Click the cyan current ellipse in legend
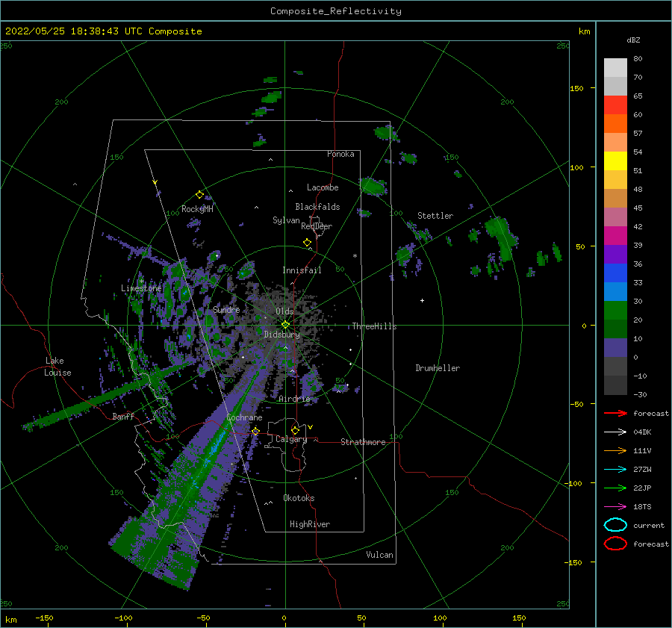The width and height of the screenshot is (672, 628). pyautogui.click(x=615, y=525)
